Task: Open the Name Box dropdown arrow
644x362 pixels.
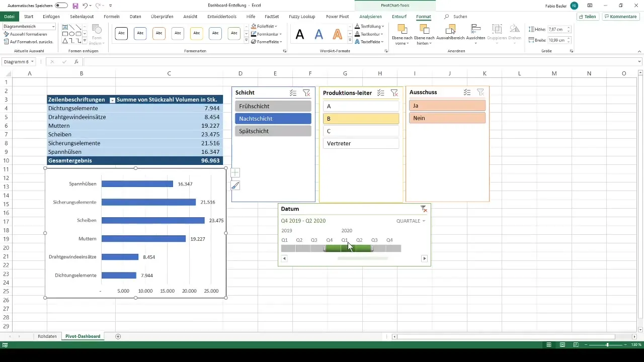Action: pyautogui.click(x=33, y=62)
